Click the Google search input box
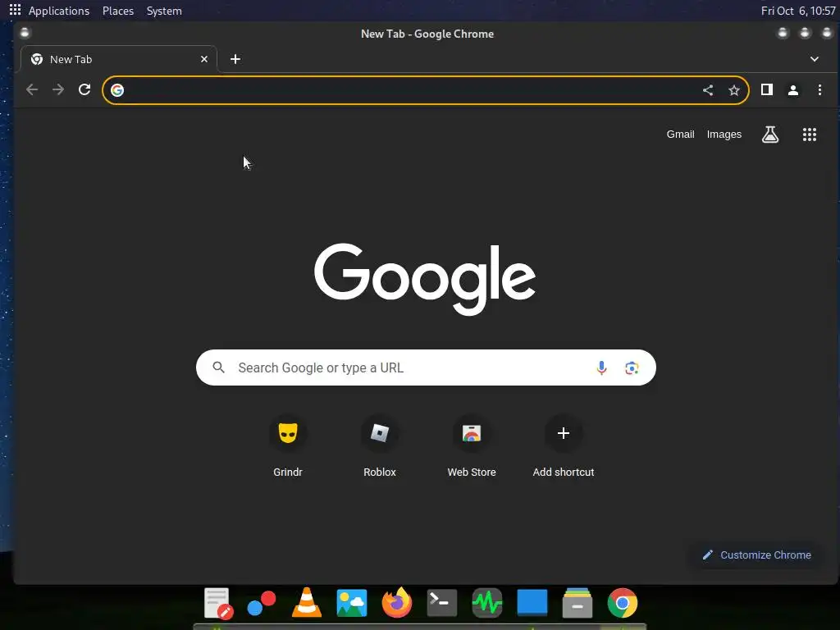Screen dimensions: 840x630 pyautogui.click(x=426, y=367)
